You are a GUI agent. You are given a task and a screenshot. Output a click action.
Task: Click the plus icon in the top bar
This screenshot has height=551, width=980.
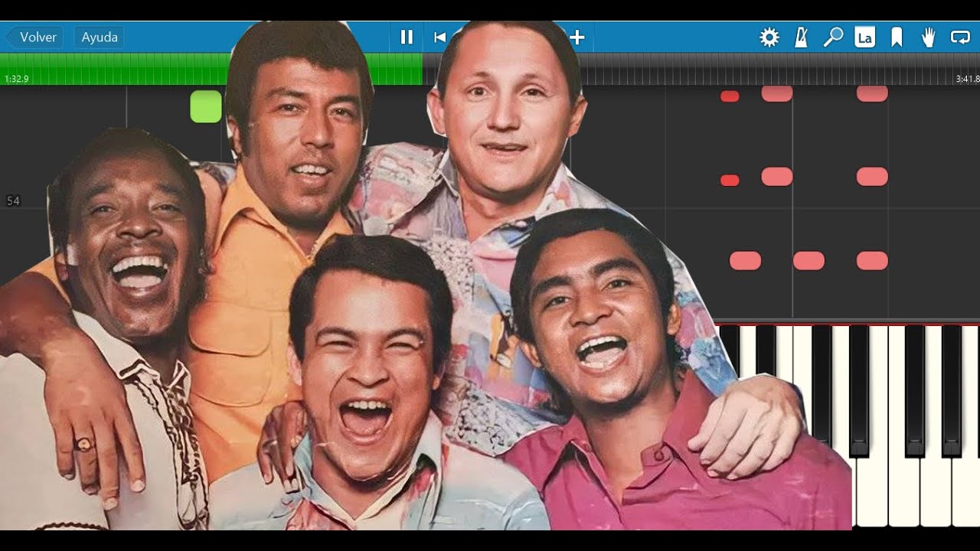[577, 37]
